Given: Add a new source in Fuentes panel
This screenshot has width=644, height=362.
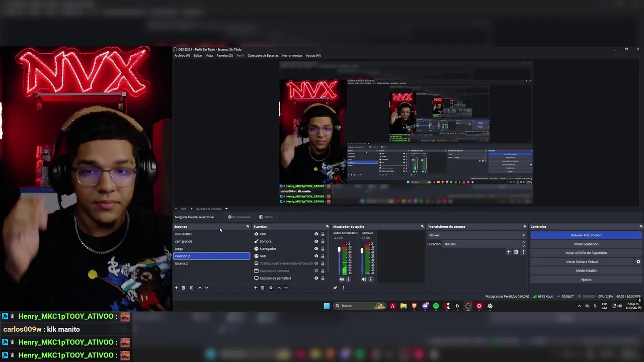Looking at the screenshot, I should pos(255,288).
